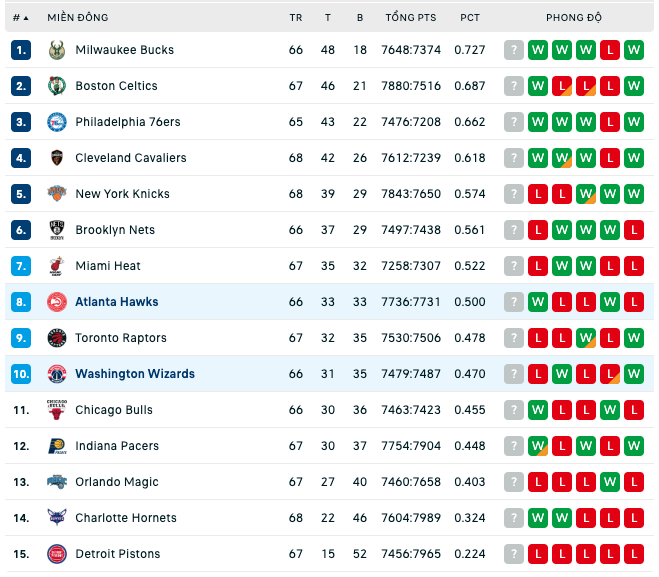Click the Toronto Raptors team logo
659x577 pixels.
(57, 338)
